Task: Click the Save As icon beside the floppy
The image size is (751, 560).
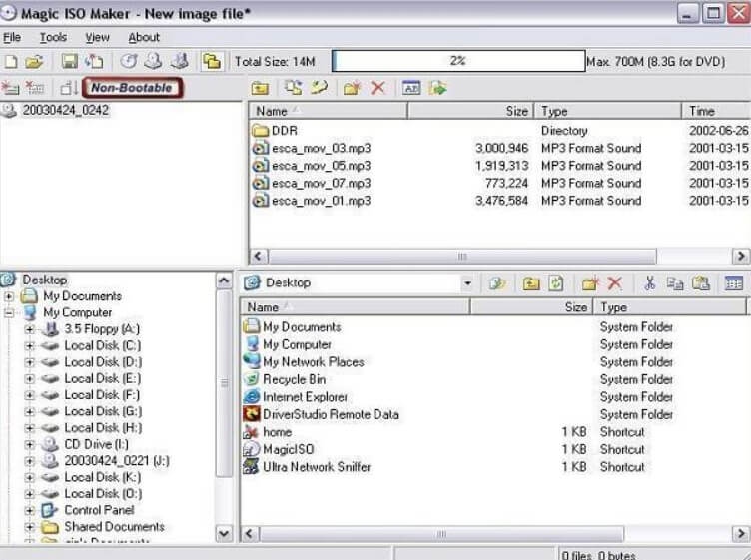Action: pyautogui.click(x=94, y=61)
